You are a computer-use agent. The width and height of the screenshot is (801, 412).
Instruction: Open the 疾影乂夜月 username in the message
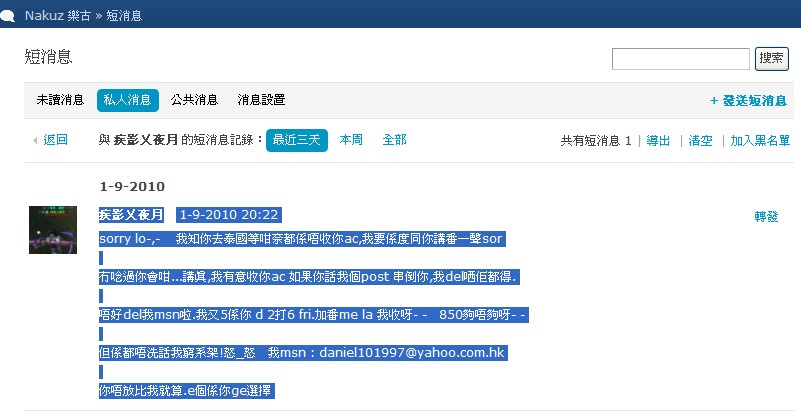tap(131, 215)
